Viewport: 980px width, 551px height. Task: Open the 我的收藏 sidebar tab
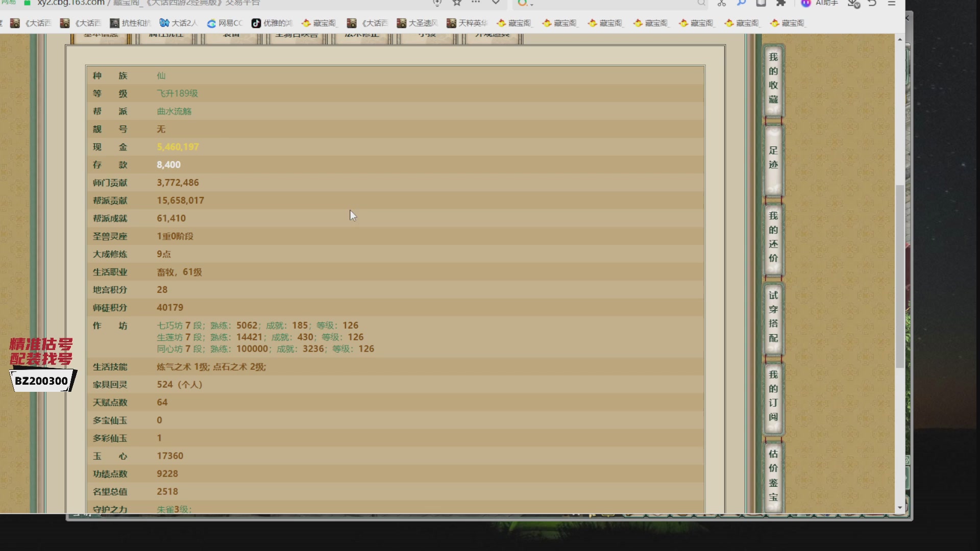point(773,79)
